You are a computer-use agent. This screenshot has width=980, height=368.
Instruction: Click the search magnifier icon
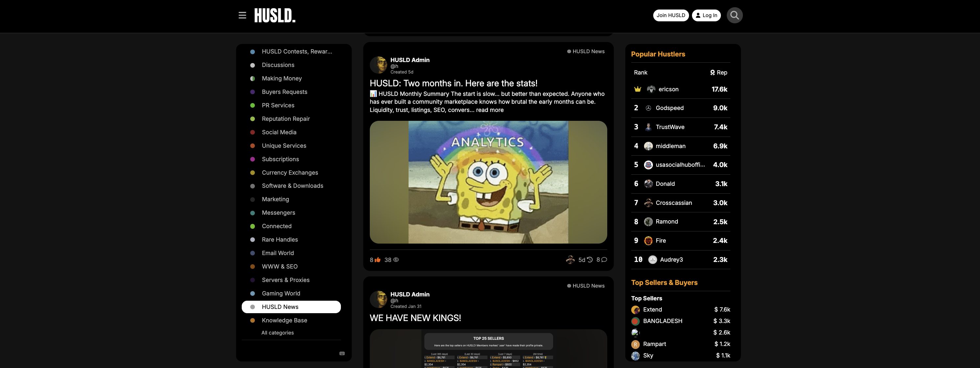point(734,15)
